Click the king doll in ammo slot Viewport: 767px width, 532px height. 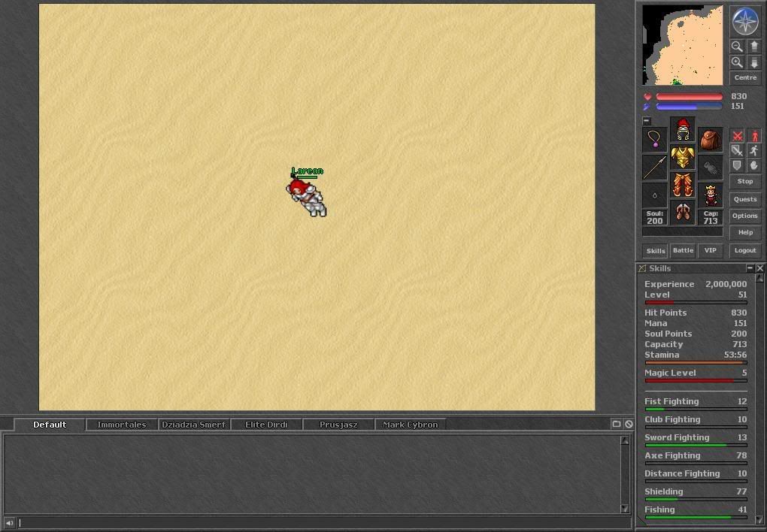pyautogui.click(x=711, y=195)
